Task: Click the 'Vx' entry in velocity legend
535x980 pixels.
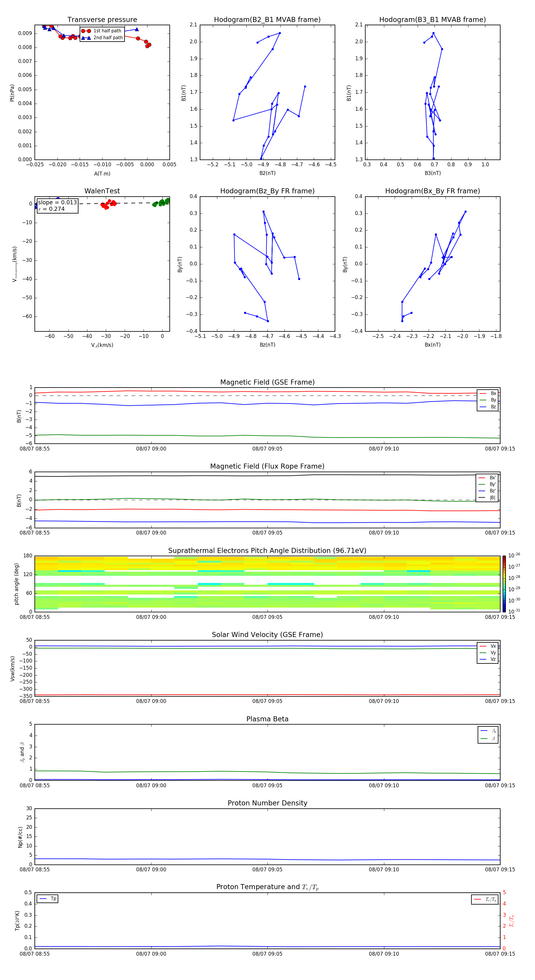Action: [488, 646]
